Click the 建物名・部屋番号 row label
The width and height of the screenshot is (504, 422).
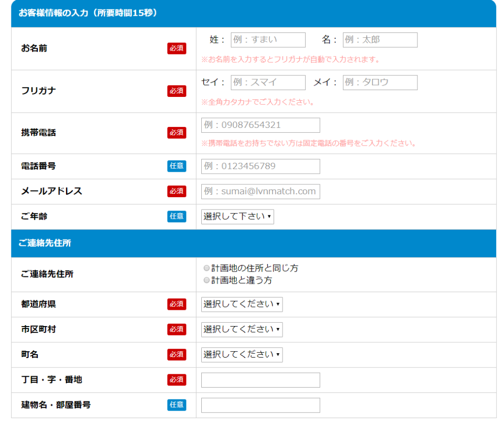(x=56, y=405)
